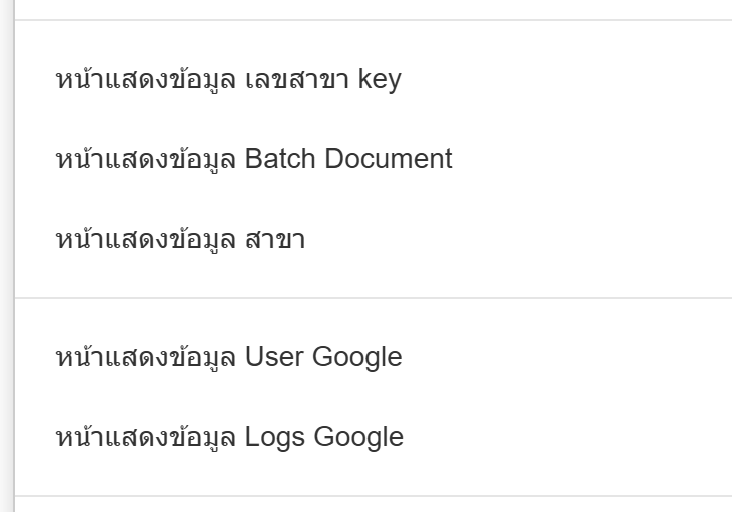Click หน้าแสดงข้อมูล User Google
Viewport: 732px width, 512px height.
tap(229, 357)
